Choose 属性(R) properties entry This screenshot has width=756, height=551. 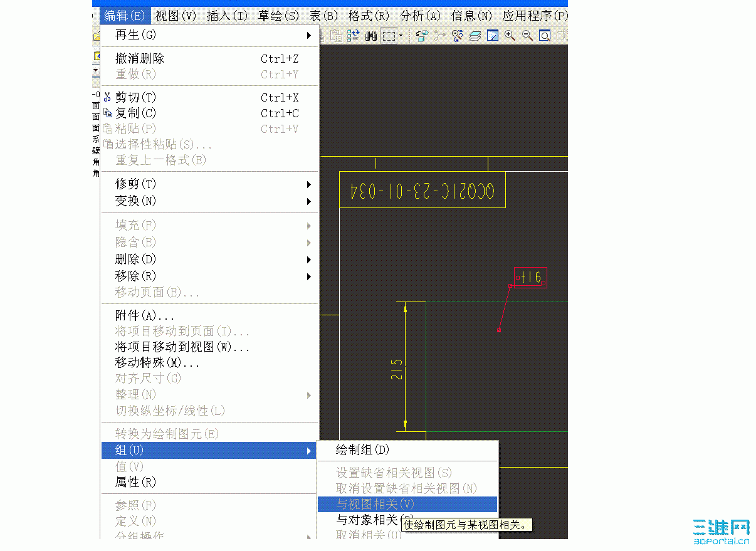pyautogui.click(x=209, y=482)
